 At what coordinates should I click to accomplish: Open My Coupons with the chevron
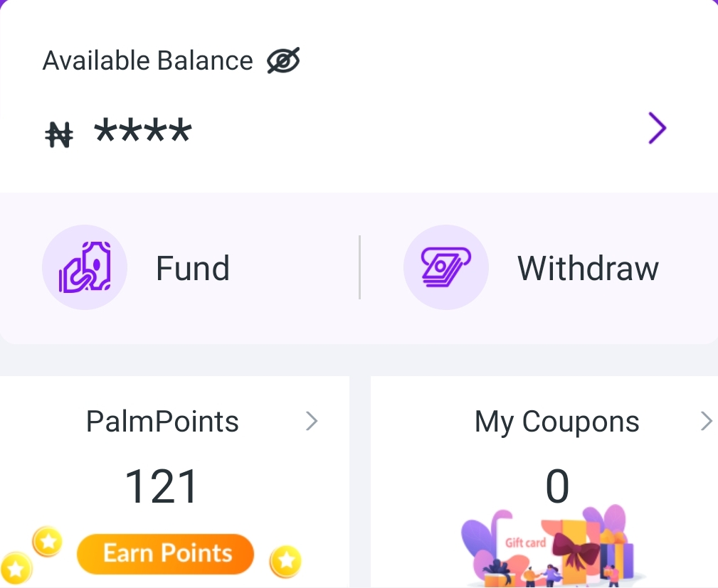(705, 420)
